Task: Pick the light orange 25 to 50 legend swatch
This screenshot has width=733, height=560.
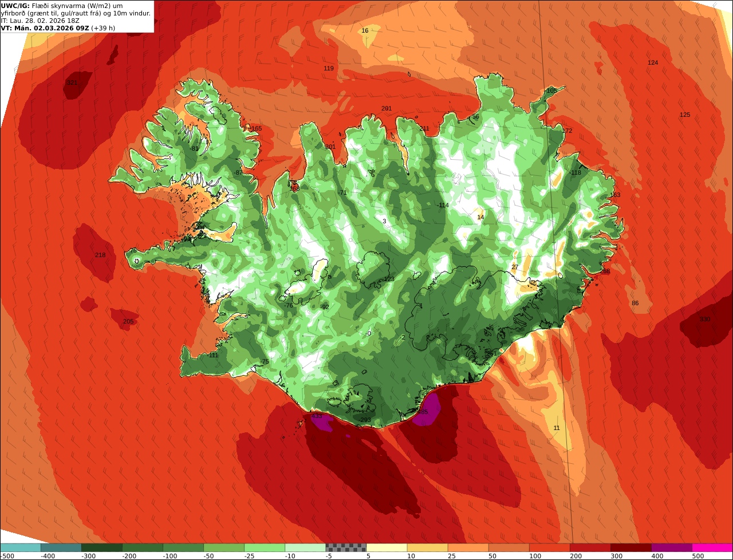Action: point(468,547)
